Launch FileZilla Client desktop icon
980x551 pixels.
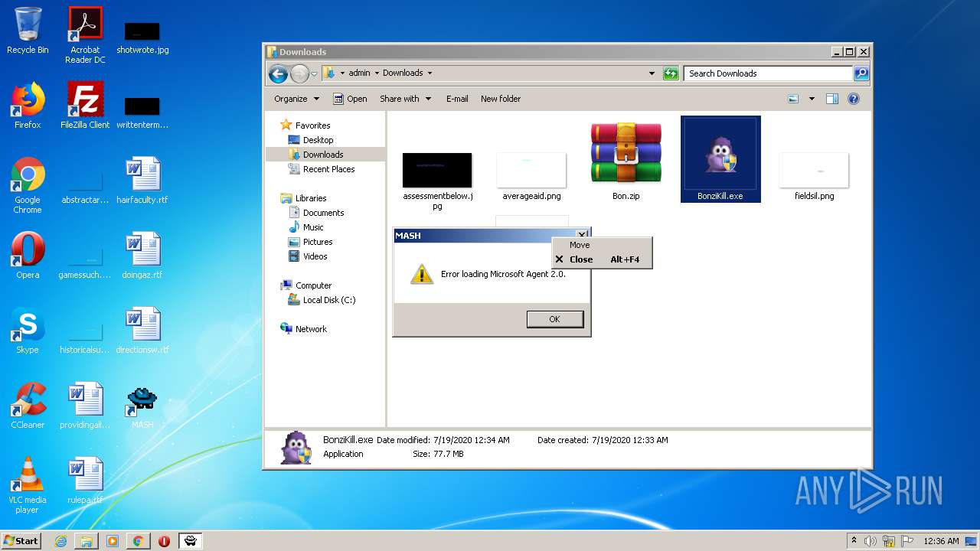pos(85,106)
